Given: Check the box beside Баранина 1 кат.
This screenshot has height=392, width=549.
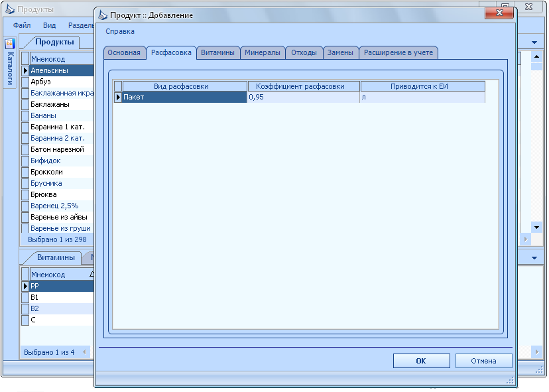Looking at the screenshot, I should (x=25, y=127).
